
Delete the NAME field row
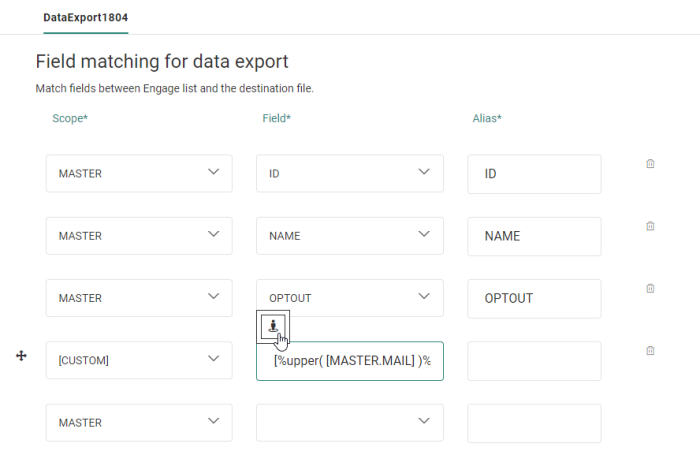pos(650,227)
